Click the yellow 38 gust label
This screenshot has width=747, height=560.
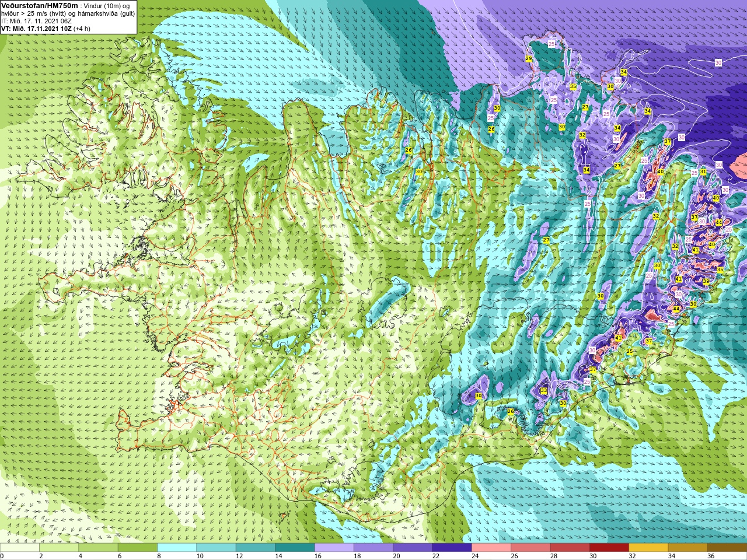706,281
